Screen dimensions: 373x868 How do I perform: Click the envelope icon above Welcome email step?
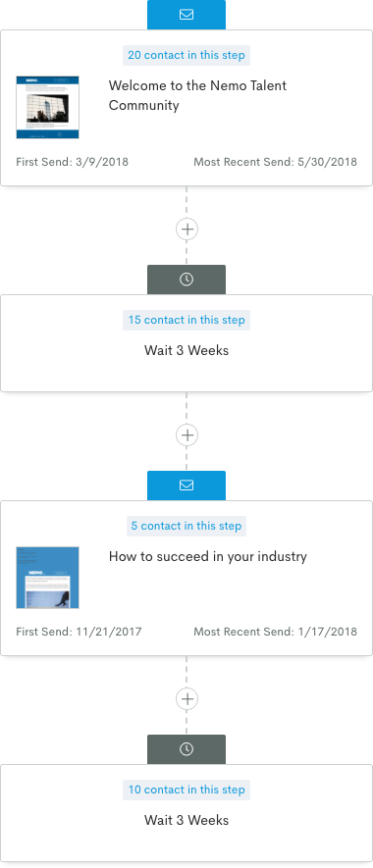186,15
